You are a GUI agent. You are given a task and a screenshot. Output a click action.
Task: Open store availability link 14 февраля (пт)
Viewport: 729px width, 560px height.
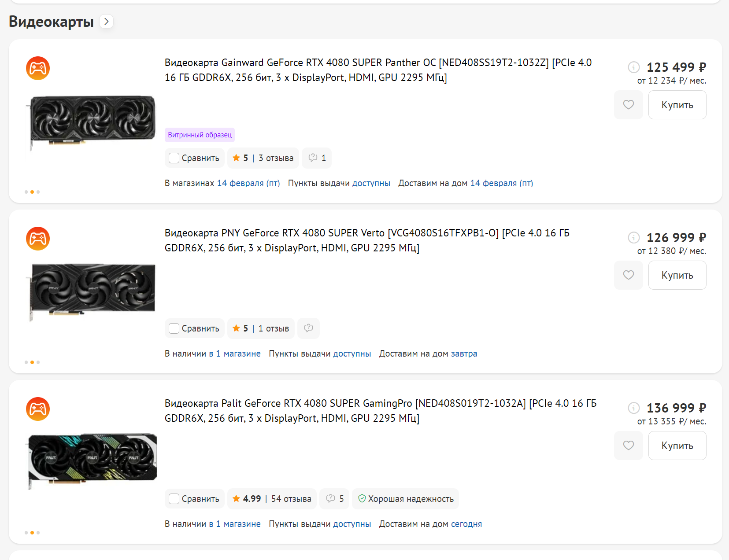click(x=248, y=183)
